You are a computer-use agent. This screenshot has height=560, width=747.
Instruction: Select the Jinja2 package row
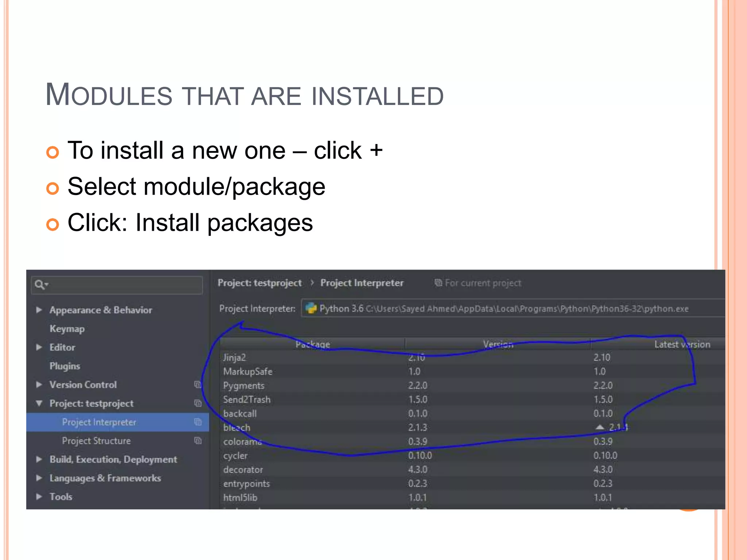235,358
